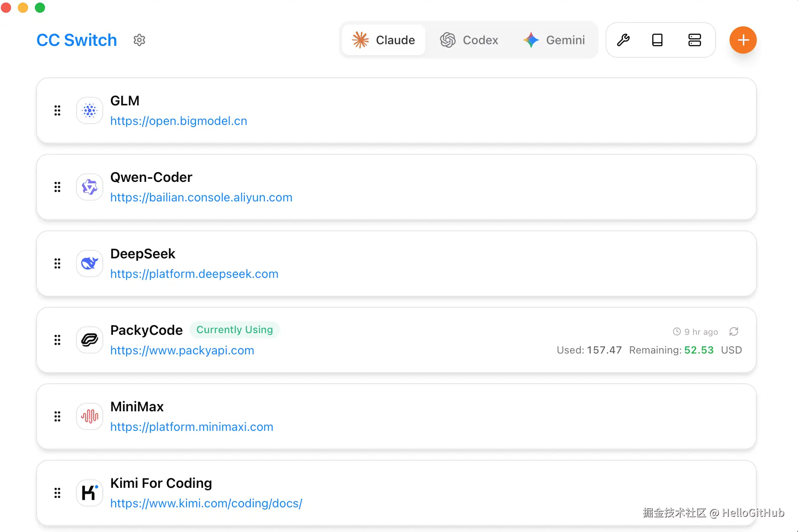The height and width of the screenshot is (532, 798).
Task: Open settings gear next to CC Switch
Action: coord(139,40)
